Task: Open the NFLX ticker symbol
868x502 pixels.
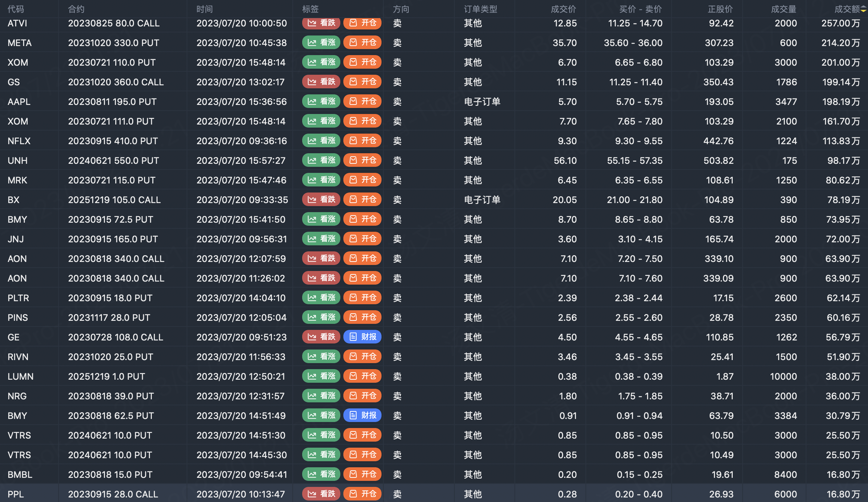Action: click(x=19, y=141)
